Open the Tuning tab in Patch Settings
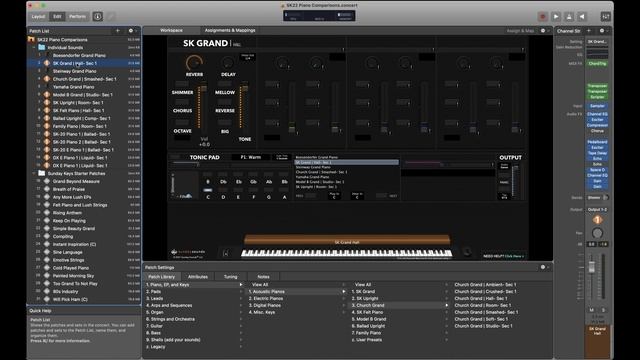This screenshot has width=640, height=360. pyautogui.click(x=231, y=277)
